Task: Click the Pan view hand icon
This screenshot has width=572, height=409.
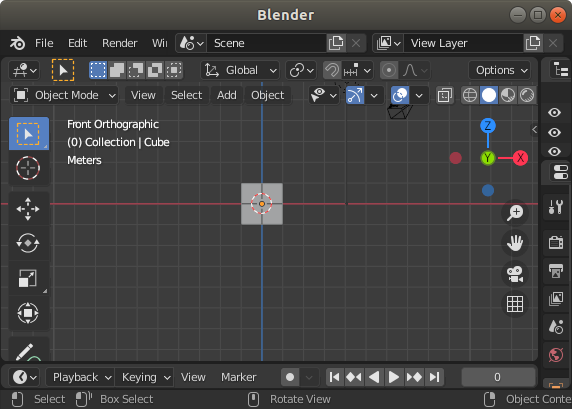Action: click(515, 243)
